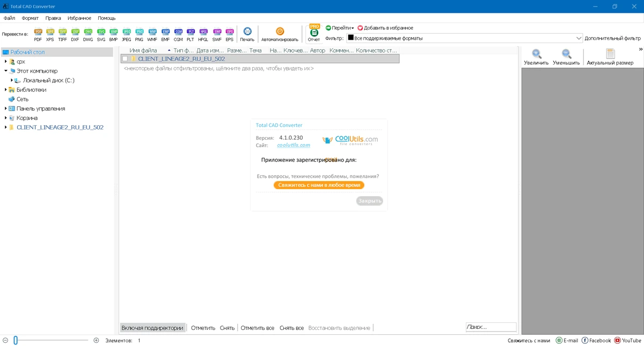
Task: Open the Перейти dropdown
Action: click(340, 28)
